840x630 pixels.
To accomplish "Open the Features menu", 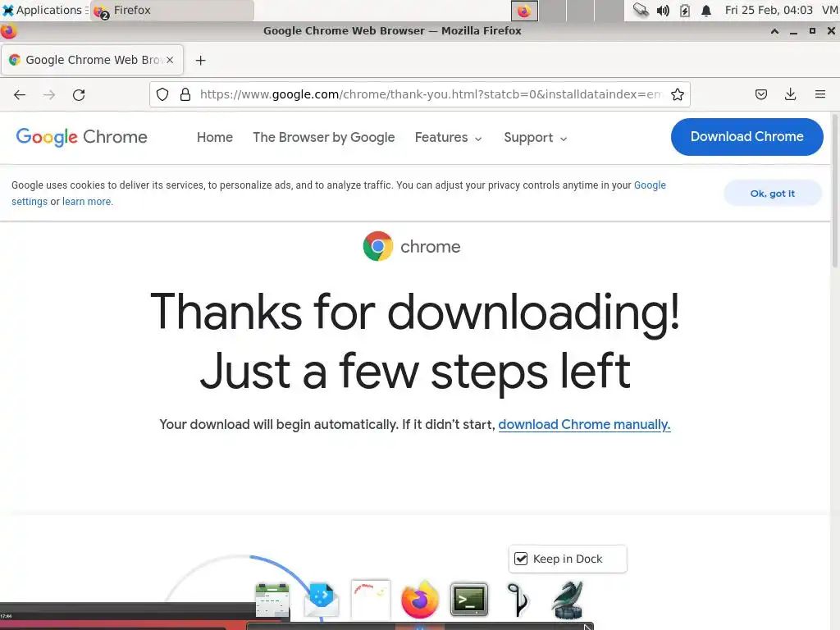I will 449,138.
